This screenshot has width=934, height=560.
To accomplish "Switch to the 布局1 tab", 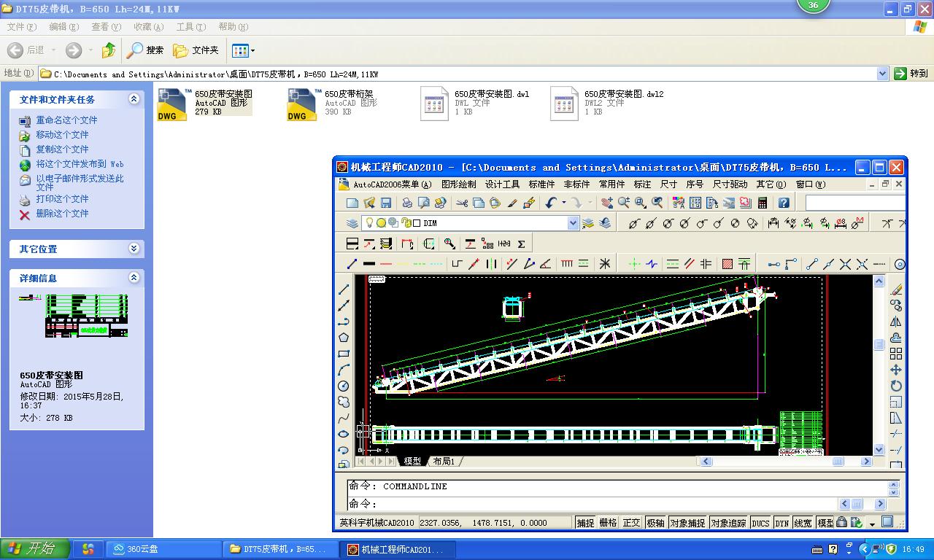I will 443,461.
